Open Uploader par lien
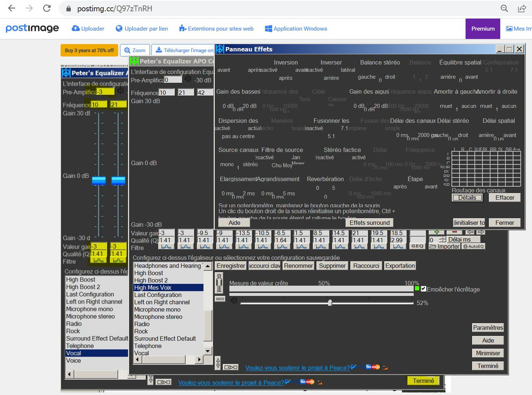Image resolution: width=532 pixels, height=395 pixels. (x=142, y=29)
